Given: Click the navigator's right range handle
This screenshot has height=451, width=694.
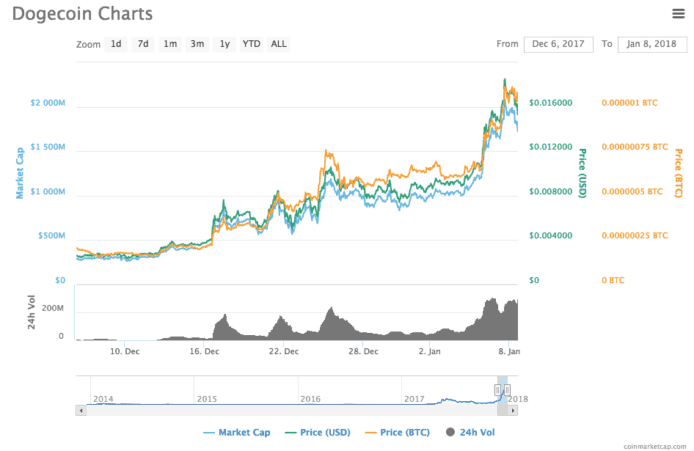Looking at the screenshot, I should point(507,390).
